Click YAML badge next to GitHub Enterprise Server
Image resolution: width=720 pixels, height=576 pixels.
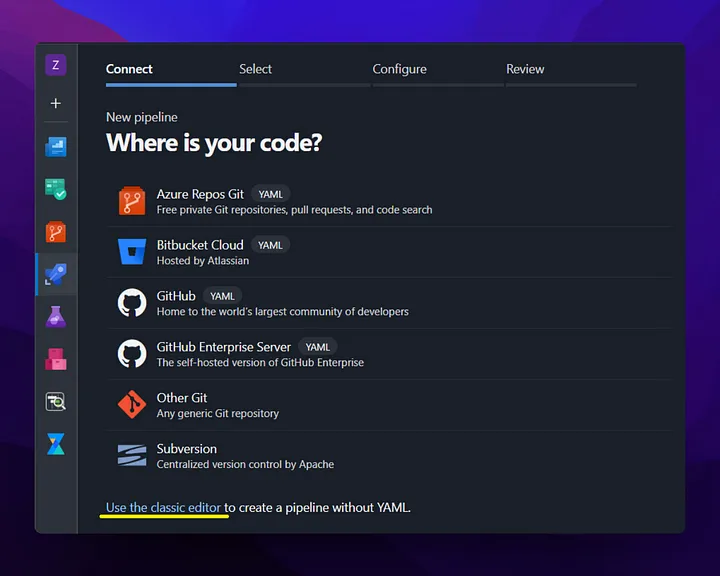click(x=318, y=347)
